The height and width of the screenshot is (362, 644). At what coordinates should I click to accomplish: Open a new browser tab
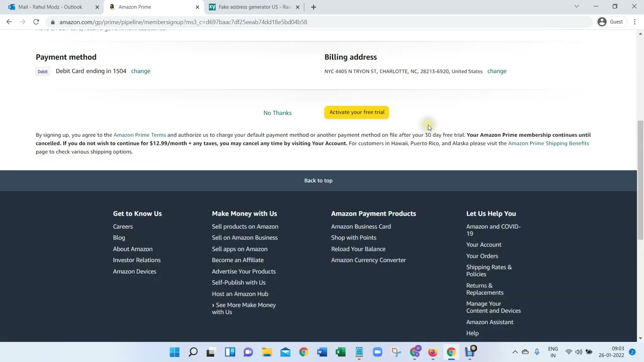tap(313, 7)
